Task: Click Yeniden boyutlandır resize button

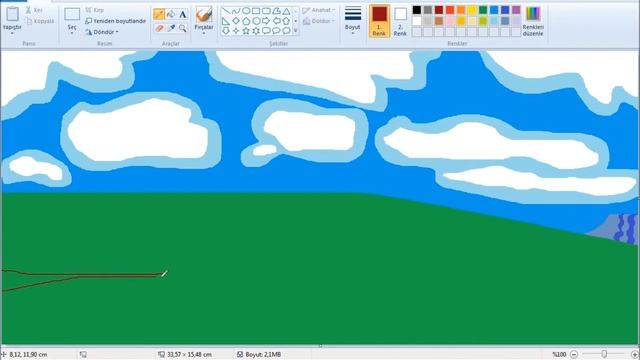Action: tap(116, 21)
